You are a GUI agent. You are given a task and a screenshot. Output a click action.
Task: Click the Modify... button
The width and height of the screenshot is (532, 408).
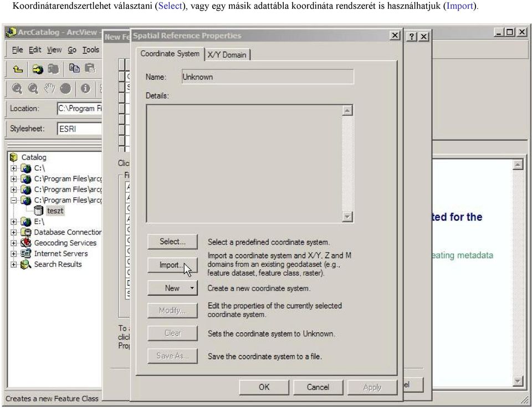point(172,310)
